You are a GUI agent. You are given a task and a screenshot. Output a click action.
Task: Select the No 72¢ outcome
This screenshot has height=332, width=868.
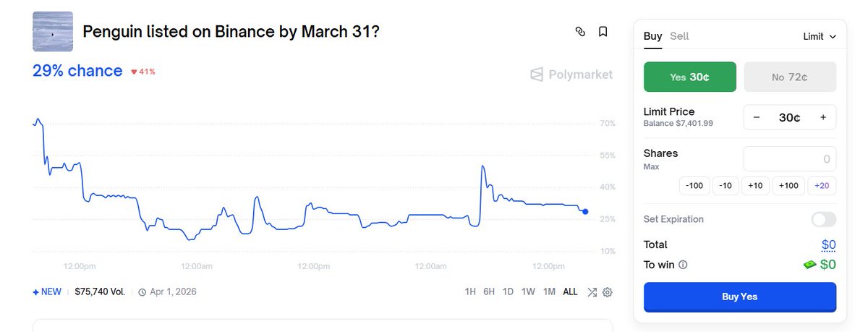coord(790,77)
